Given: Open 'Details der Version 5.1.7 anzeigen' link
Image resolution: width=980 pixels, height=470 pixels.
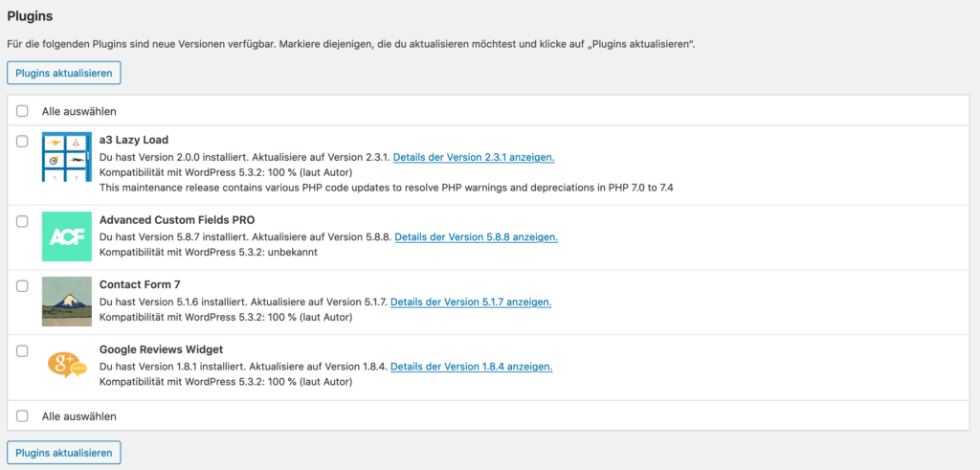Looking at the screenshot, I should pyautogui.click(x=471, y=302).
